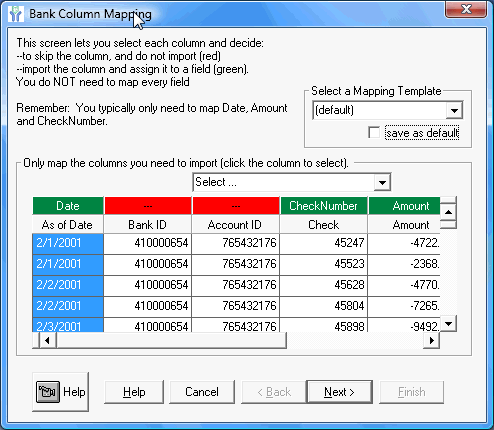Click the 'Account ID' column label

(236, 225)
